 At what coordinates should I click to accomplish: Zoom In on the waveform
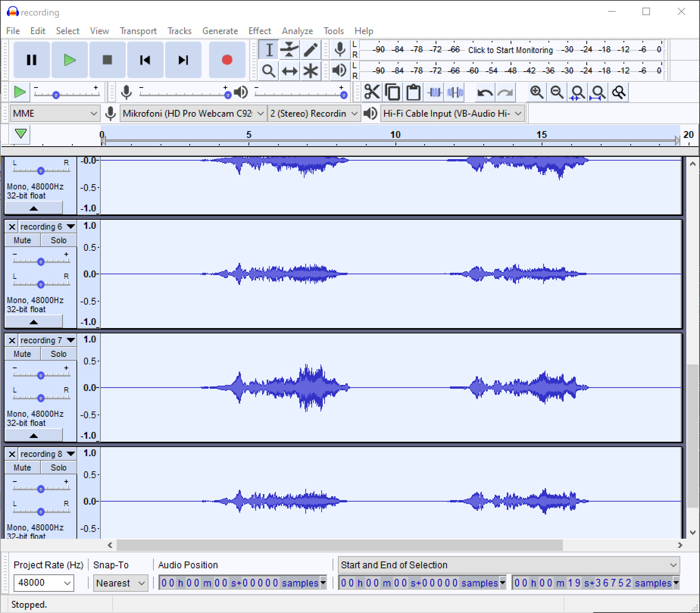[x=537, y=92]
